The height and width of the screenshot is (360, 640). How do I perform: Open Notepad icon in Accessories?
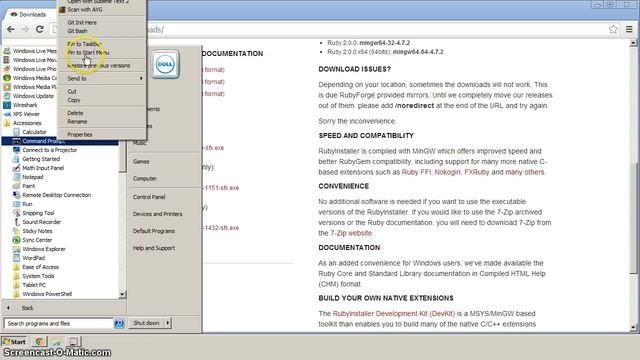pos(16,177)
